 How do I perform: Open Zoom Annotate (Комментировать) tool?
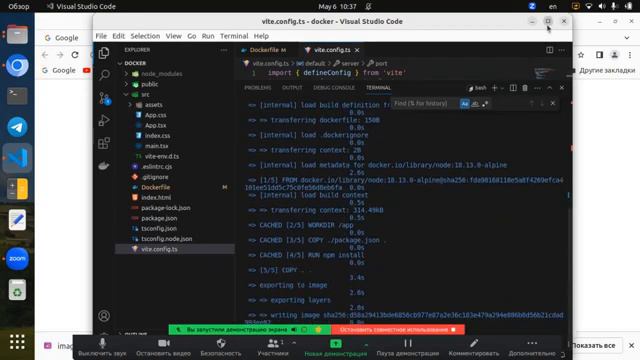tap(473, 347)
